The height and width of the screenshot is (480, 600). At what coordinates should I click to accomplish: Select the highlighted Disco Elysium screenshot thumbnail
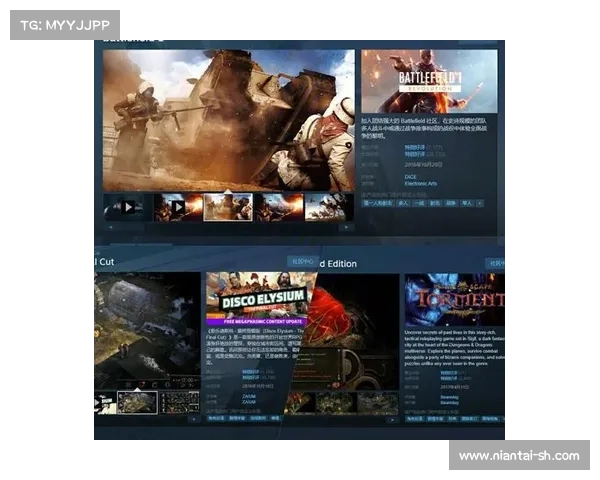click(x=137, y=403)
